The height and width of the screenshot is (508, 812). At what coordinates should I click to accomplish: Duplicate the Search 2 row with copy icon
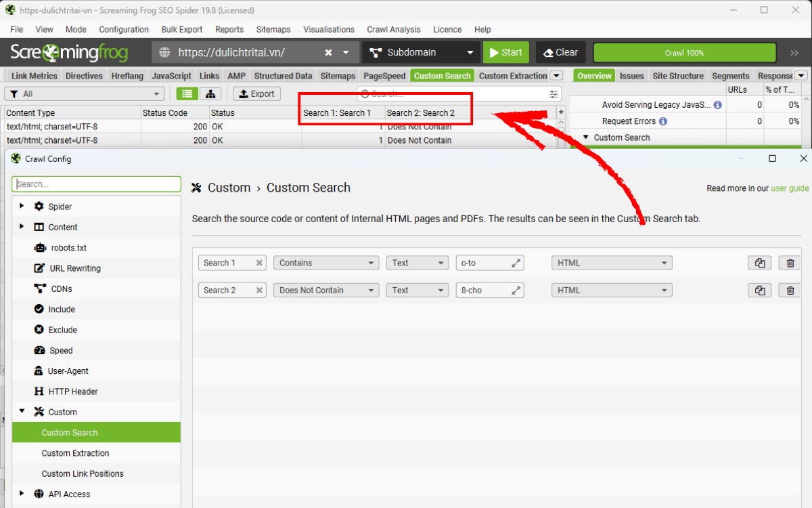click(760, 290)
